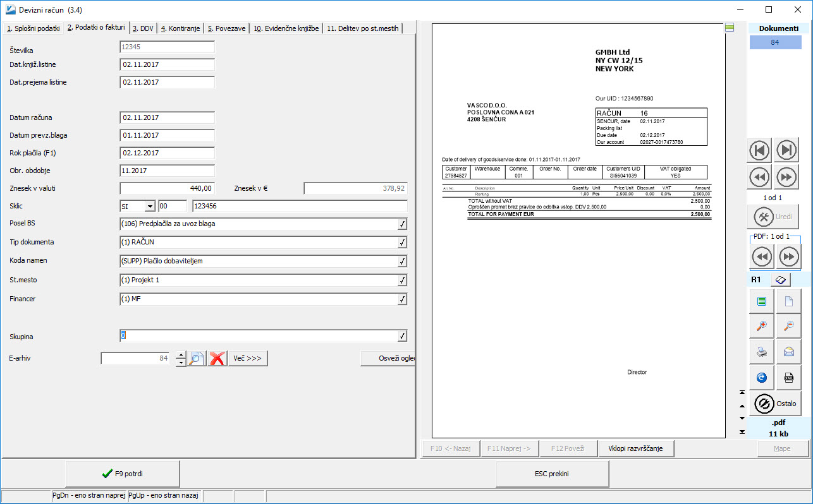Click the green lines fit-width icon
This screenshot has width=813, height=504.
(762, 302)
